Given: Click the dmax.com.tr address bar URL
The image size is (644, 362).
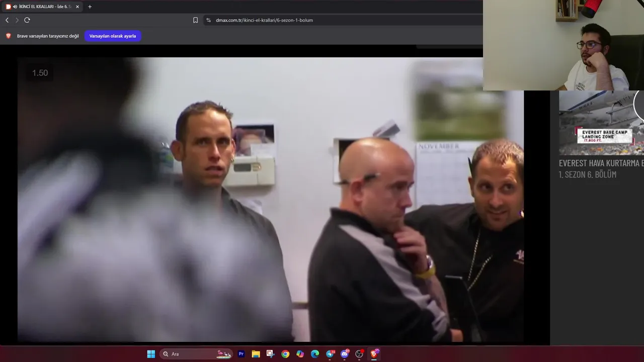Looking at the screenshot, I should pos(264,20).
